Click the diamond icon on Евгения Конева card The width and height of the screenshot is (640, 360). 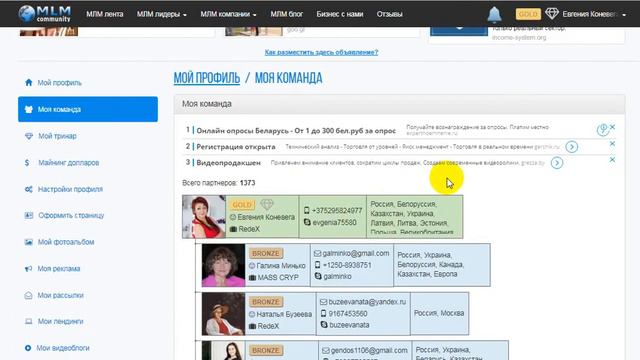pyautogui.click(x=267, y=203)
